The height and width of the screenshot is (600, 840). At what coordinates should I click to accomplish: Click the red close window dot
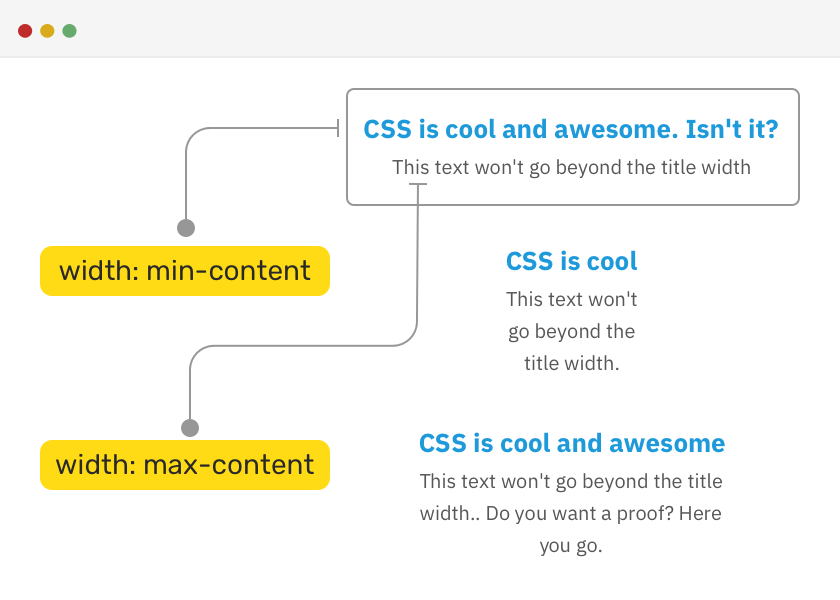tap(25, 31)
